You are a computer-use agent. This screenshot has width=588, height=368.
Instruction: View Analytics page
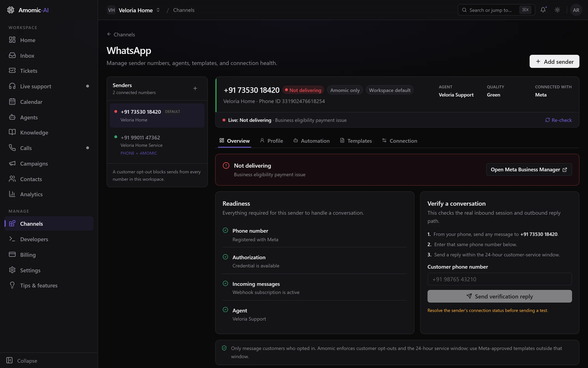click(49, 194)
